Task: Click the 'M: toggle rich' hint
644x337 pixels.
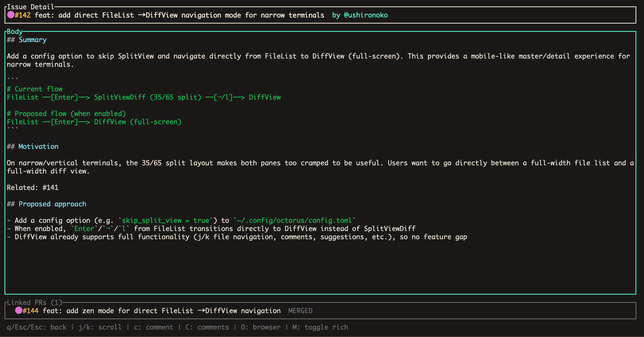Action: coord(320,327)
